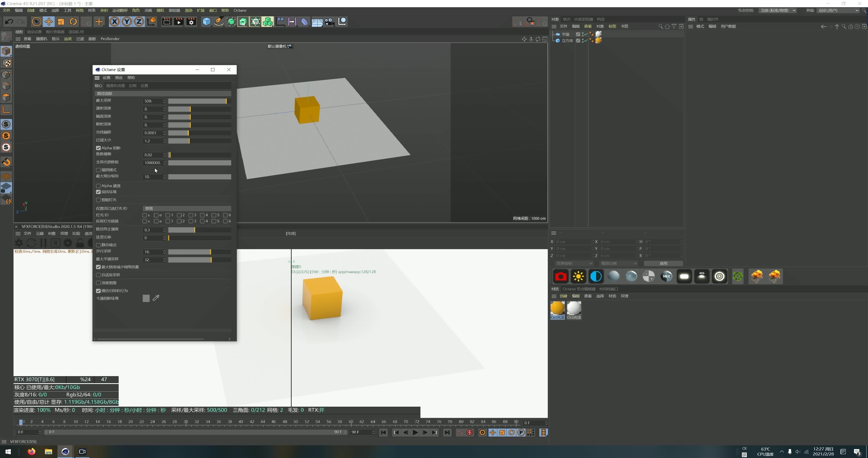Click the red Octane camera icon
This screenshot has height=458, width=868.
[x=561, y=276]
